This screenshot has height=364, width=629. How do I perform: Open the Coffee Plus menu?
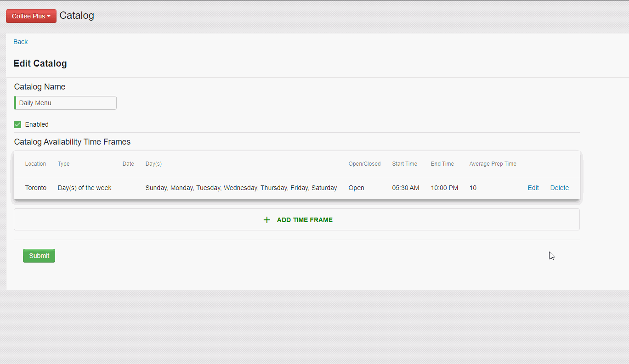point(31,16)
